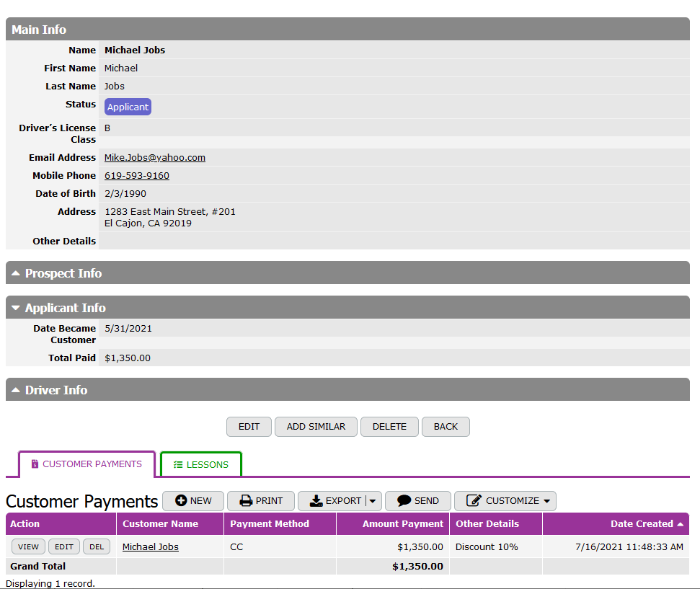Click the download icon on EXPORT button
700x589 pixels.
(x=316, y=501)
